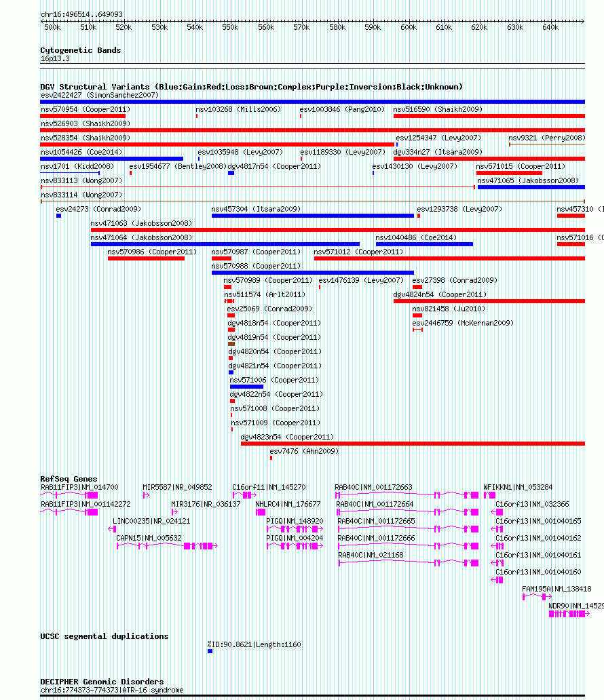The width and height of the screenshot is (604, 700).
Task: Click nsv526903 (Shaikh2009) label
Action: tap(86, 123)
